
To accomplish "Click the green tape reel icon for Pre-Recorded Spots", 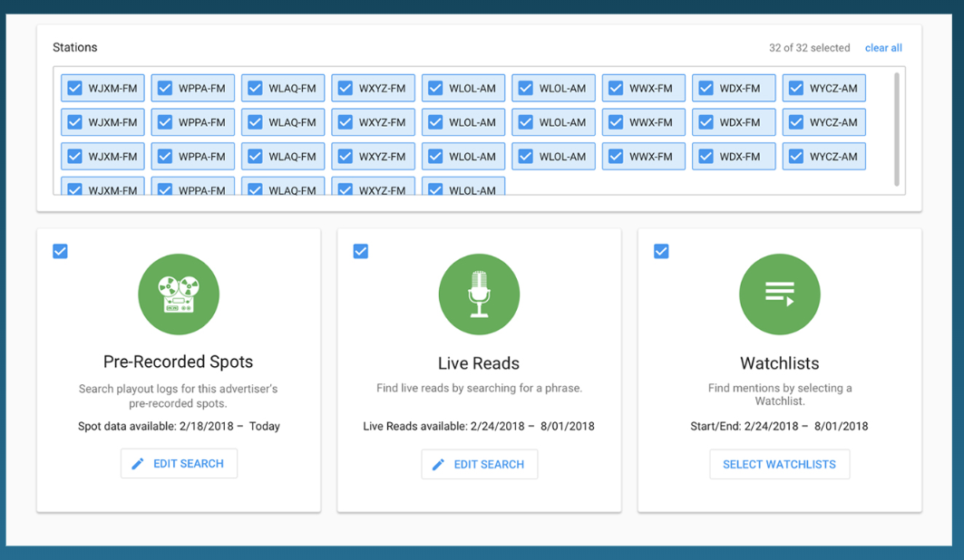I will tap(179, 294).
